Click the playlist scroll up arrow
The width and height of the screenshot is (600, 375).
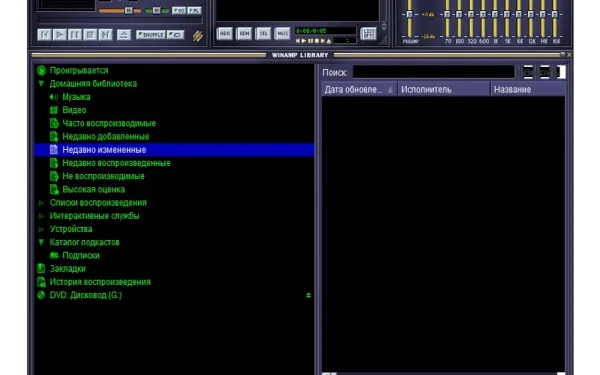pos(384,25)
